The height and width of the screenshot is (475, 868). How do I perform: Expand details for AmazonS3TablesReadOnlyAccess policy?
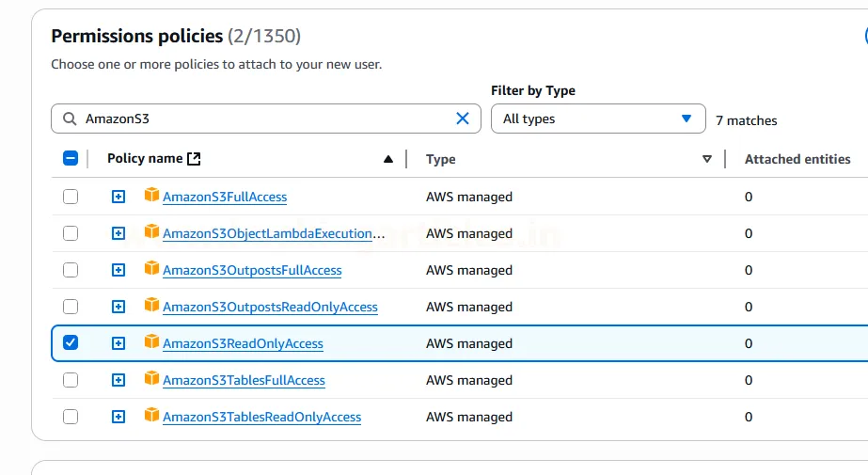tap(118, 417)
